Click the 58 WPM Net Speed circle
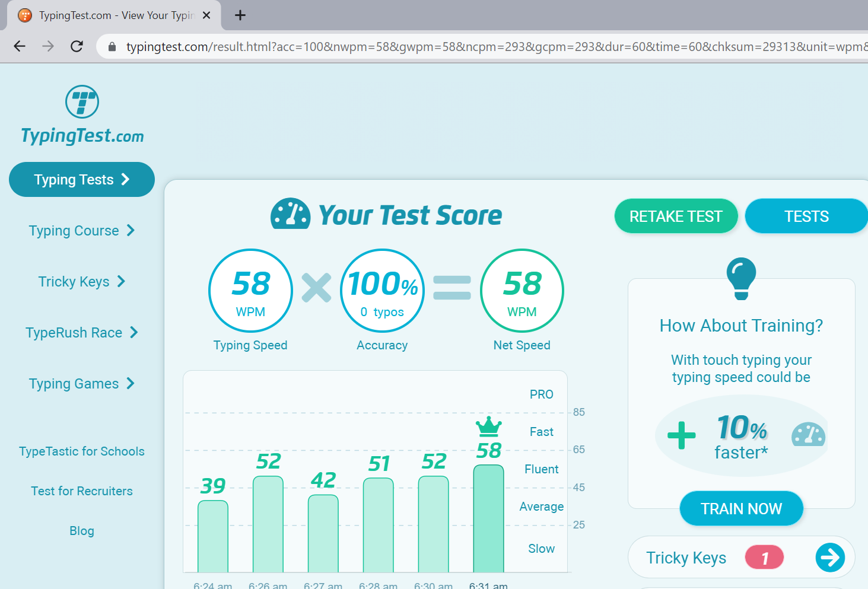Viewport: 868px width, 589px height. [x=522, y=291]
